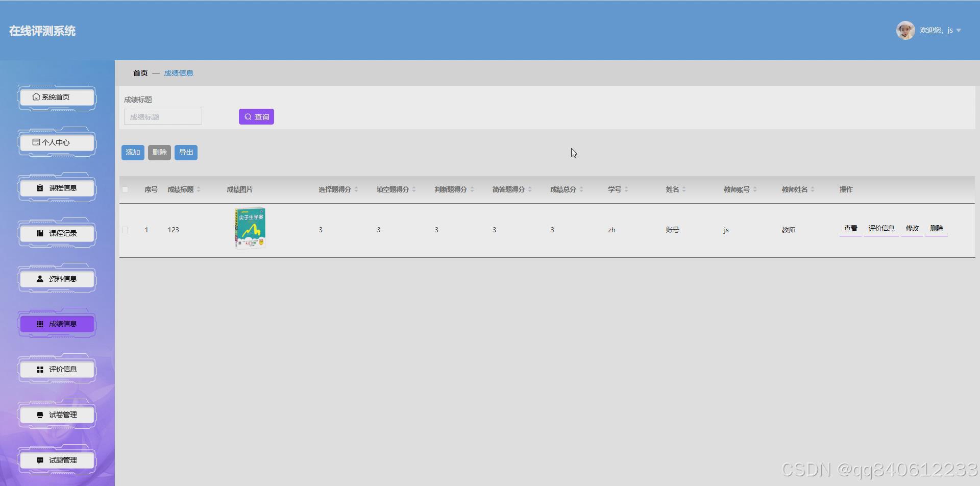Viewport: 980px width, 486px height.
Task: Click 成绩信息 in the breadcrumb
Action: pyautogui.click(x=179, y=73)
